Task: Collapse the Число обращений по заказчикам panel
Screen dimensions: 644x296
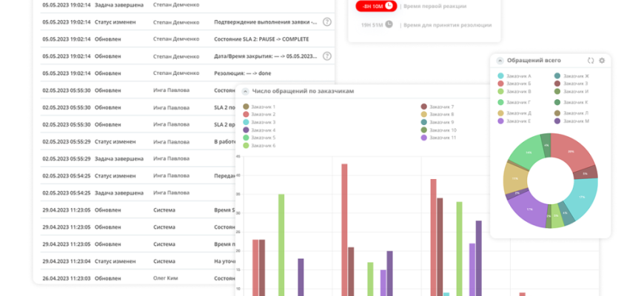Action: pos(246,91)
